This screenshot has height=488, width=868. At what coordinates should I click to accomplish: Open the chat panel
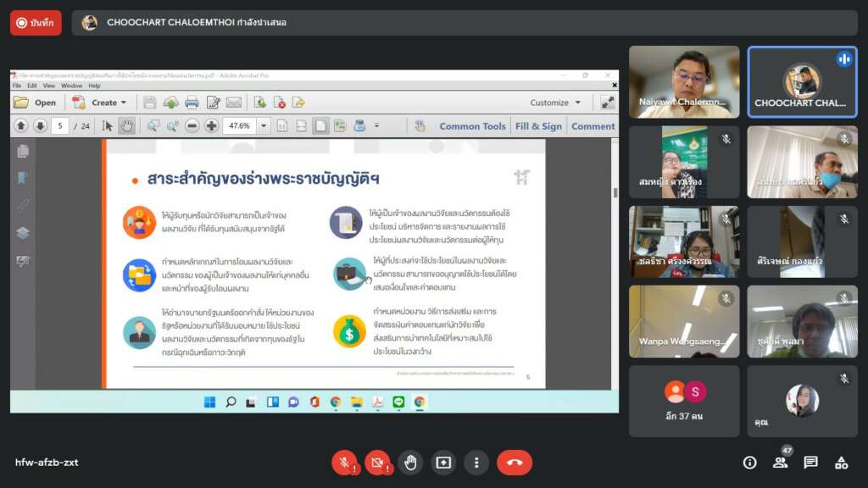tap(810, 463)
